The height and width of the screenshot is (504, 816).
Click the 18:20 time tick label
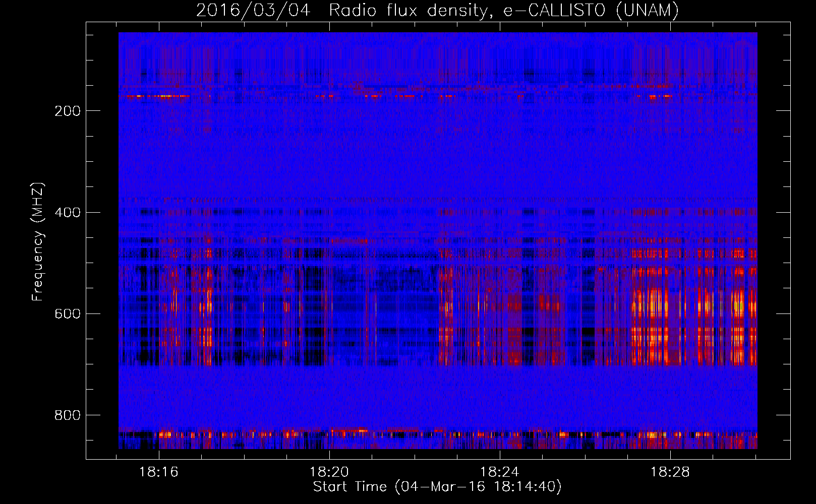click(329, 472)
